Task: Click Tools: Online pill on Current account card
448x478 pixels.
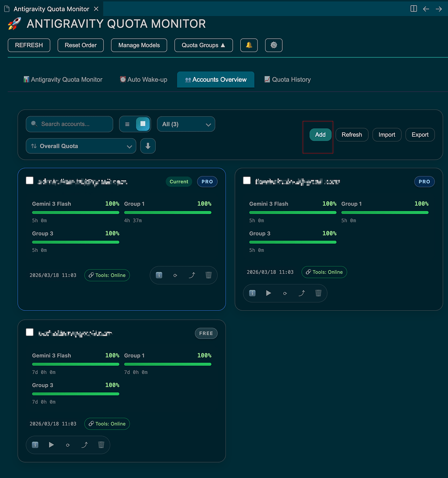Action: 107,275
